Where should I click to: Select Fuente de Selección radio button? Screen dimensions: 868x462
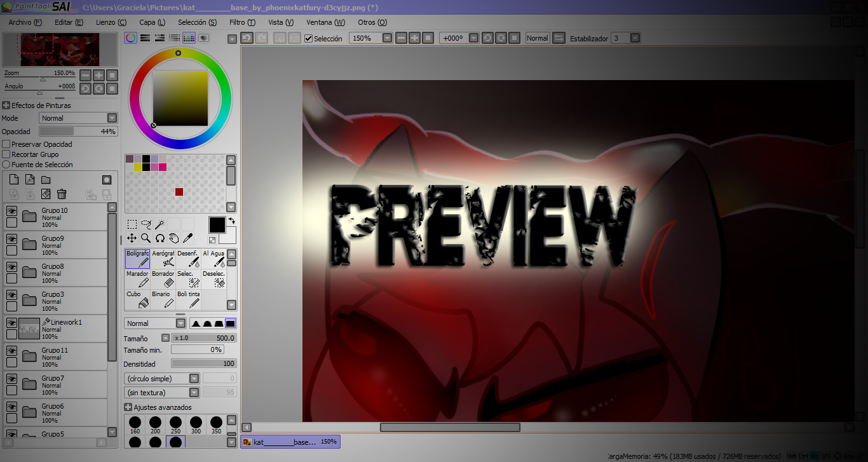point(6,165)
